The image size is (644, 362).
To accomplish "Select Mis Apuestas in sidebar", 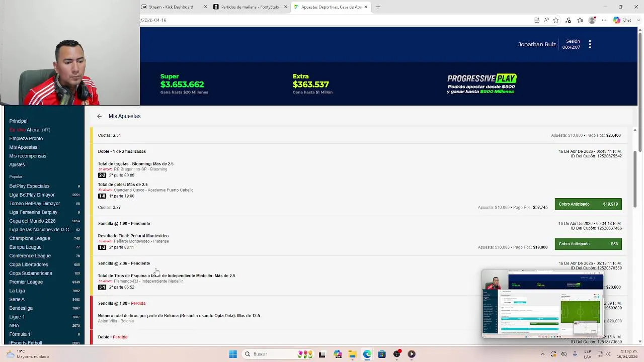I will [23, 147].
